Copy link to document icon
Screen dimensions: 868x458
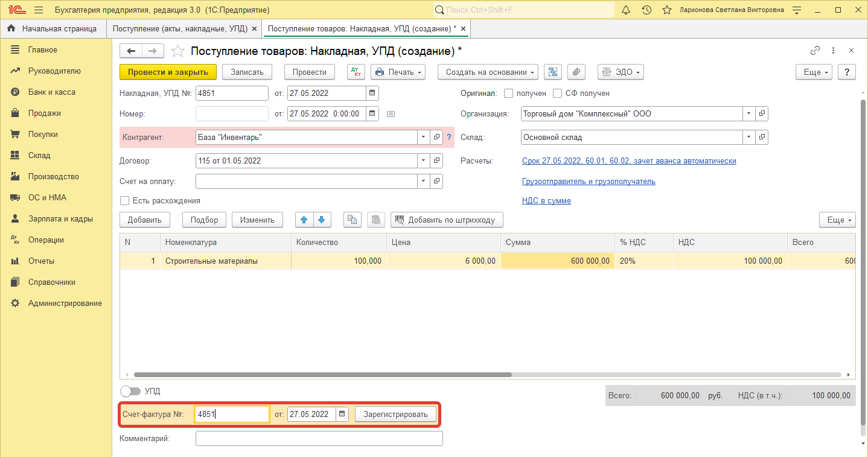815,51
